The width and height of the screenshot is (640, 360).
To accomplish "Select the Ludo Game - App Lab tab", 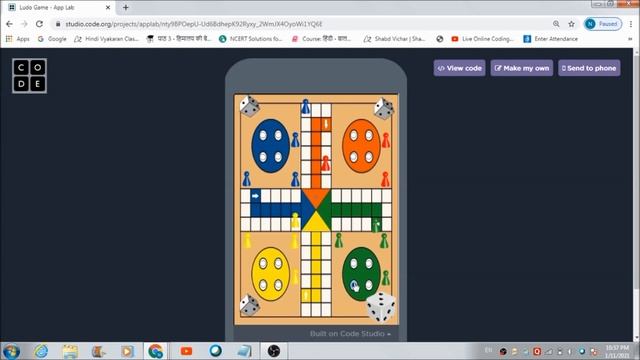I will click(x=59, y=7).
